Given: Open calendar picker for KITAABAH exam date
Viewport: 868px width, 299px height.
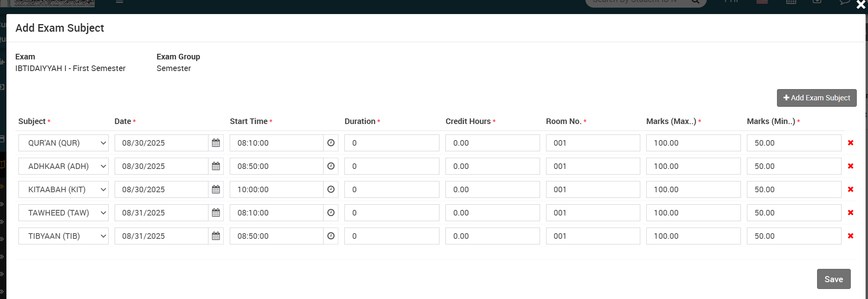Looking at the screenshot, I should tap(216, 189).
